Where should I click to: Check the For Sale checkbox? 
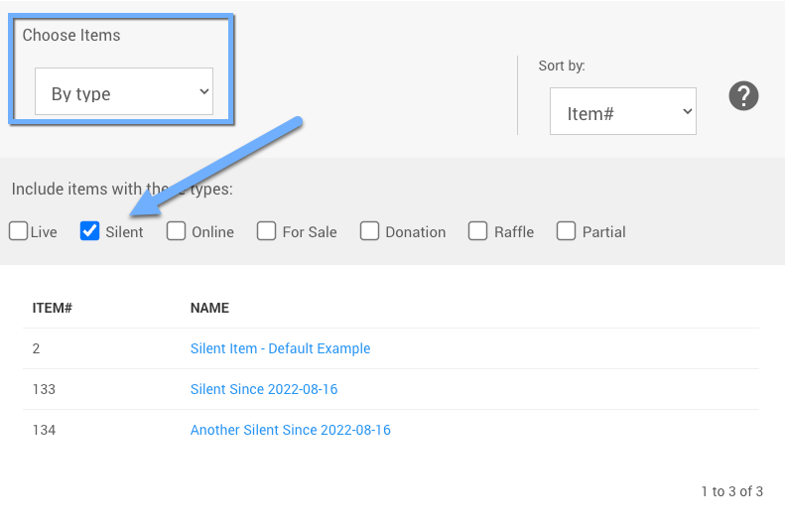tap(266, 231)
